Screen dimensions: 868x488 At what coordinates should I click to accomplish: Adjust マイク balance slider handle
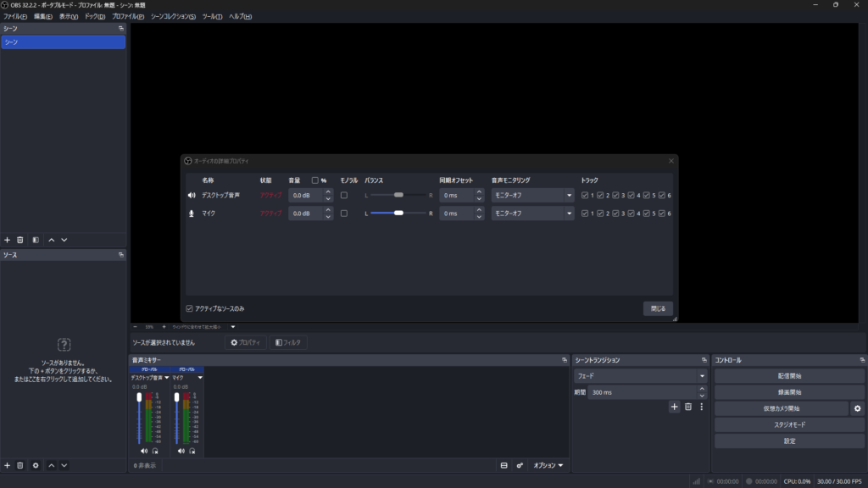[x=398, y=213]
